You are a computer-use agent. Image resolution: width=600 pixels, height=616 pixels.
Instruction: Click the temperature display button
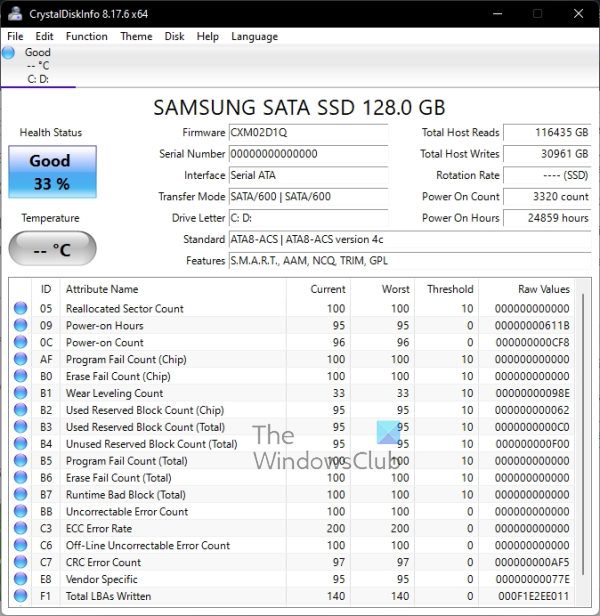coord(52,249)
